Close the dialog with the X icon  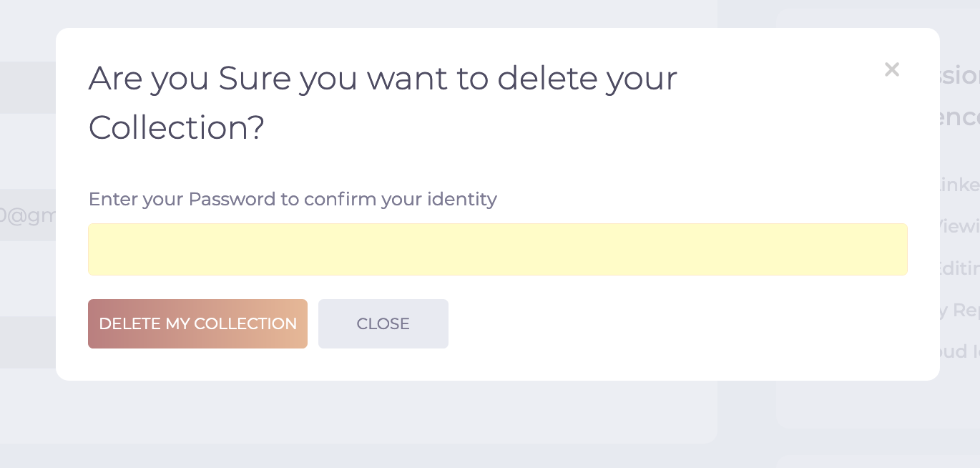pos(891,69)
